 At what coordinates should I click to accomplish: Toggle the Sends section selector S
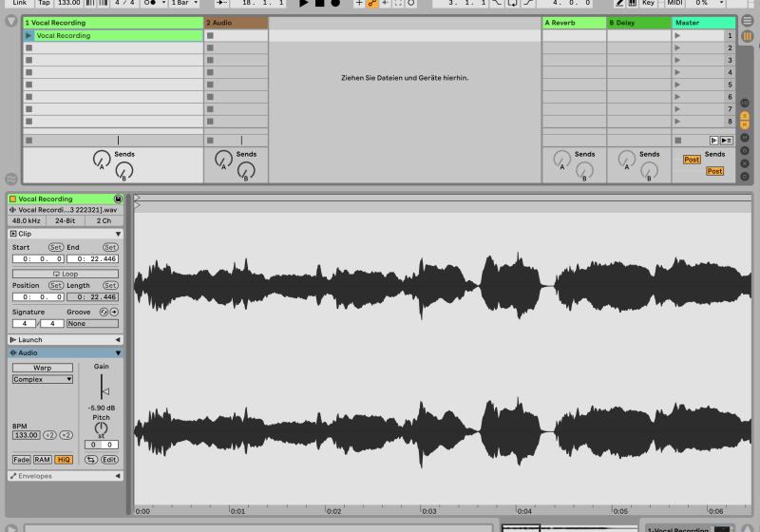[745, 116]
